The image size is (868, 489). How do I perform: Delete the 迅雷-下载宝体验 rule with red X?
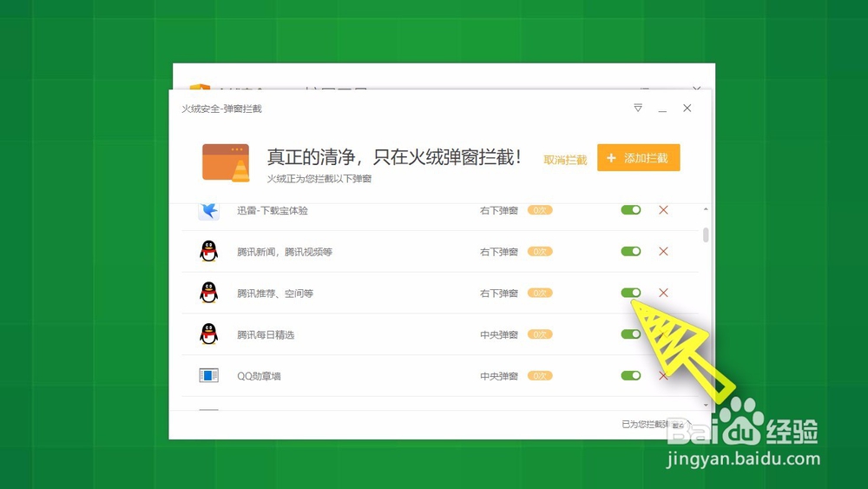(x=663, y=210)
